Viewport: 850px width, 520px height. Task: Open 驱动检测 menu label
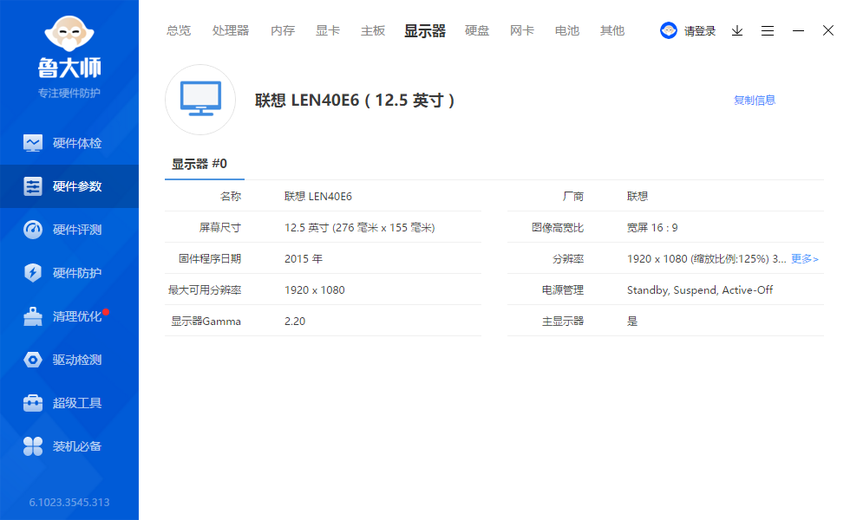pos(77,359)
